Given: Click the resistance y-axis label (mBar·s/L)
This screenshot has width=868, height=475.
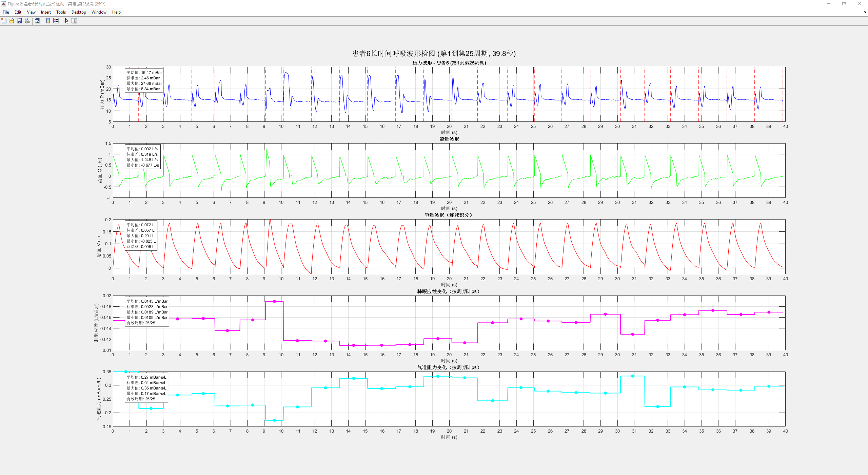Looking at the screenshot, I should pos(99,399).
